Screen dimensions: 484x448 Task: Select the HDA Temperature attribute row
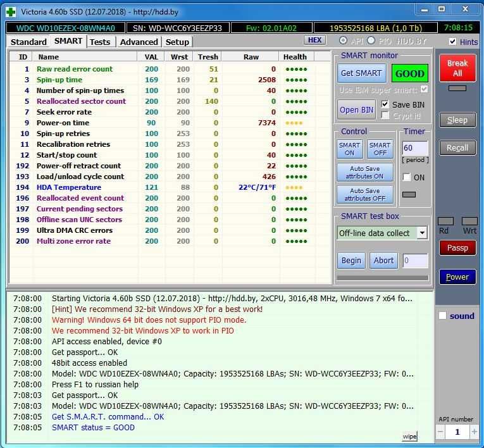click(170, 187)
